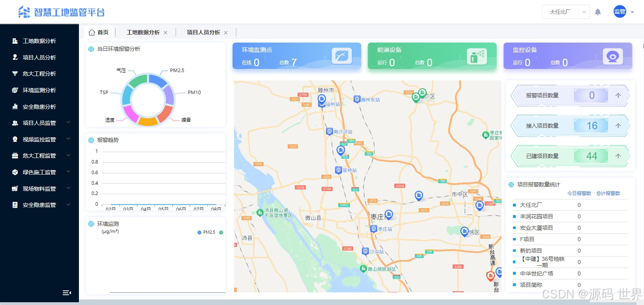This screenshot has height=305, width=644.
Task: Click the 现场物料监管 sidebar icon
Action: click(15, 188)
